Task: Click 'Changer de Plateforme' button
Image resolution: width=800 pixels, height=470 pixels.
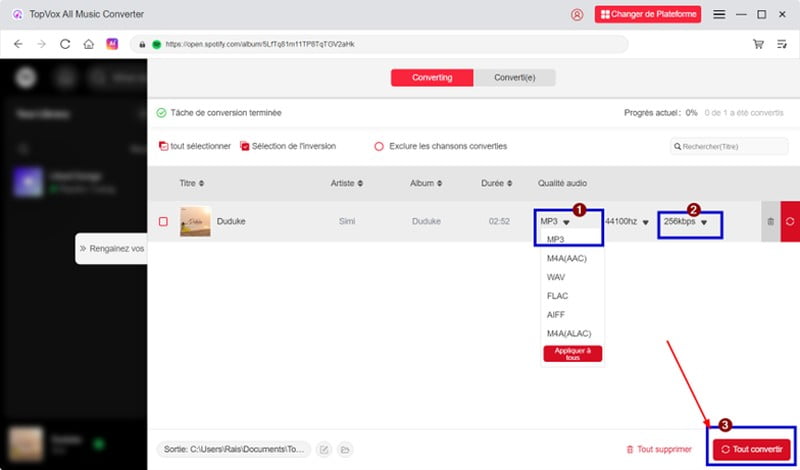Action: click(x=648, y=14)
